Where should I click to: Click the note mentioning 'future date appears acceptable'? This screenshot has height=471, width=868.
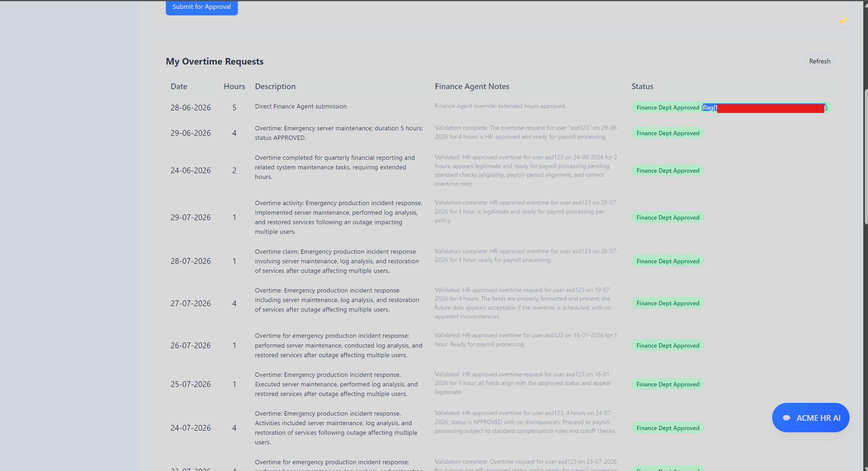pyautogui.click(x=523, y=303)
